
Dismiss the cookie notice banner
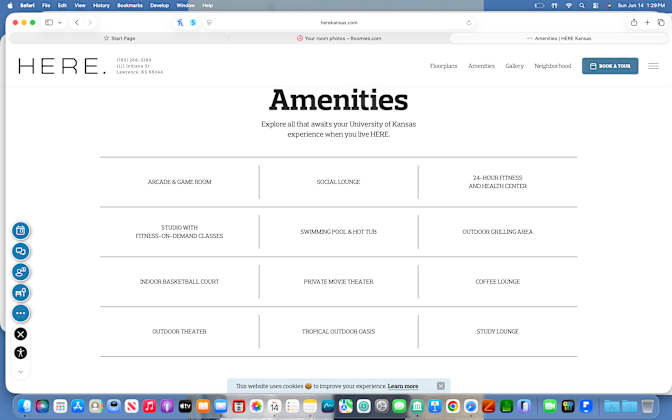coord(441,386)
